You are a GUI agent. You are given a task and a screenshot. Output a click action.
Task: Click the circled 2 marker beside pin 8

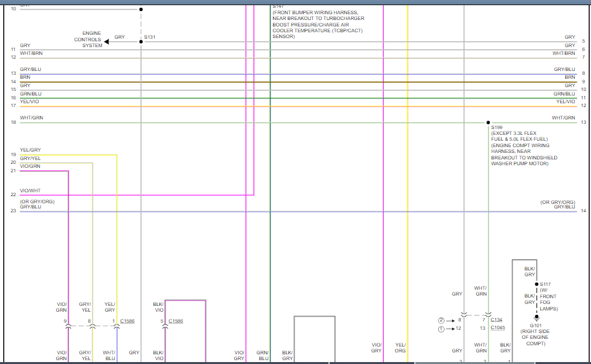click(x=441, y=321)
